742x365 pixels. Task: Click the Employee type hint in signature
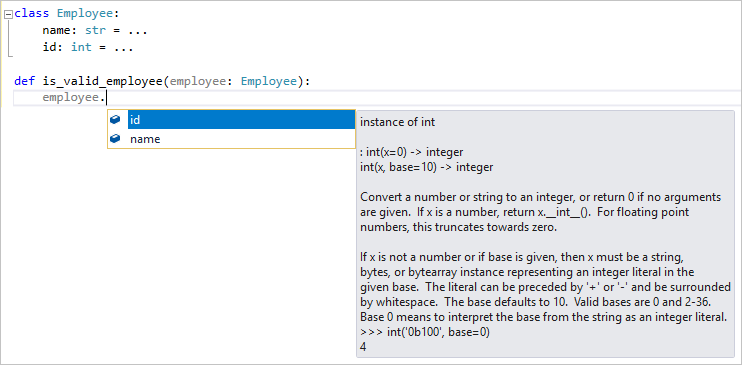(x=269, y=81)
